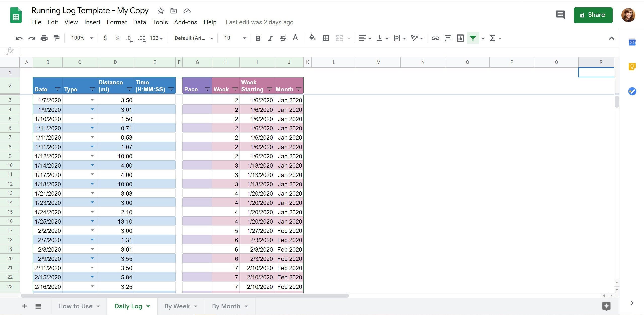The height and width of the screenshot is (315, 644).
Task: Open the filter dropdown on the Date column
Action: (x=58, y=89)
